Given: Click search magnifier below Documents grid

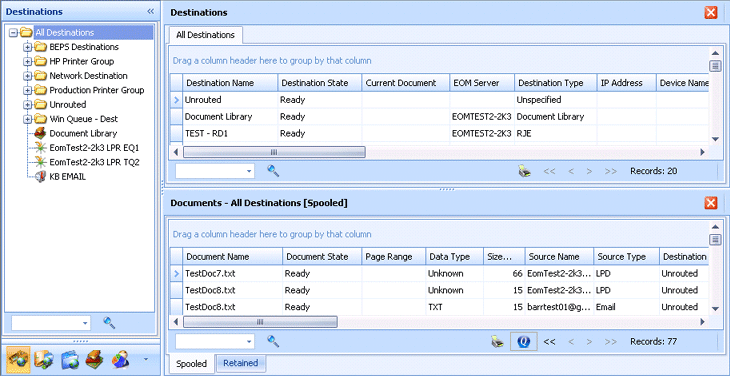Looking at the screenshot, I should tap(273, 341).
